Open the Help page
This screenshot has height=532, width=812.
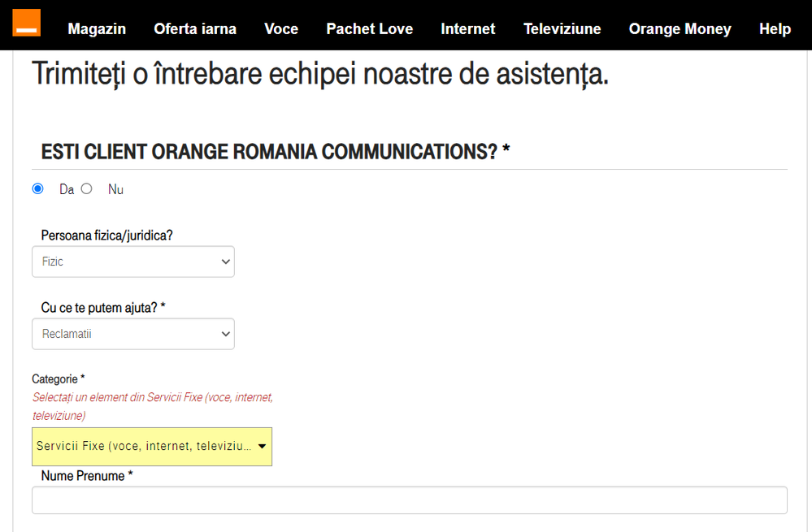(775, 29)
